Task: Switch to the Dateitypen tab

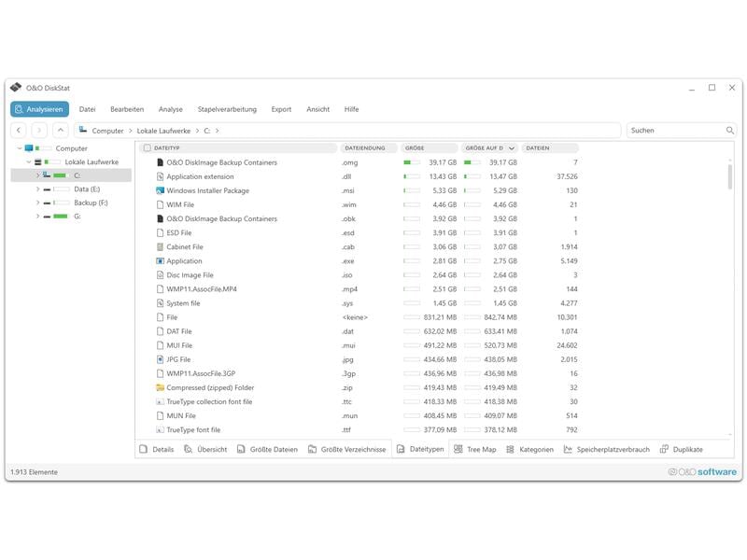Action: click(x=420, y=449)
